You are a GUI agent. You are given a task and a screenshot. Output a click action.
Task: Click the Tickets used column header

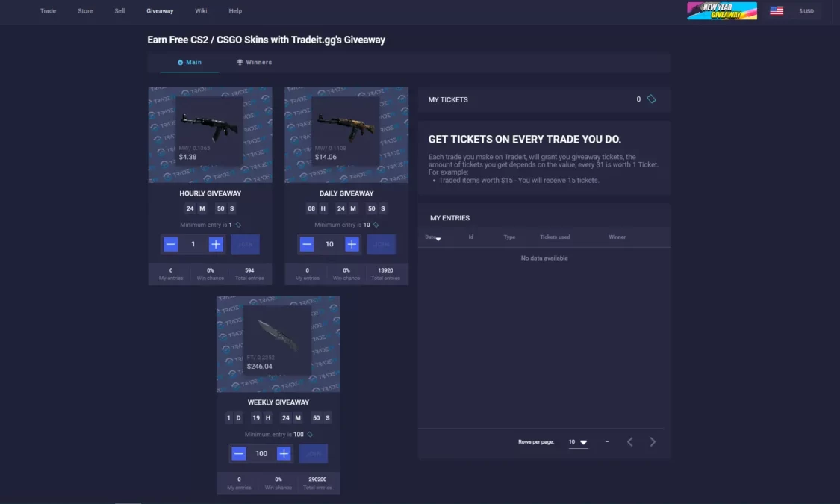click(555, 237)
